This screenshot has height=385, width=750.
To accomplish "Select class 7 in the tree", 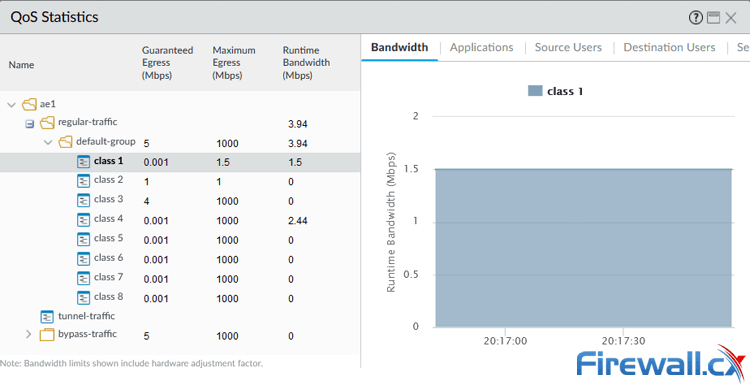I will pyautogui.click(x=109, y=277).
